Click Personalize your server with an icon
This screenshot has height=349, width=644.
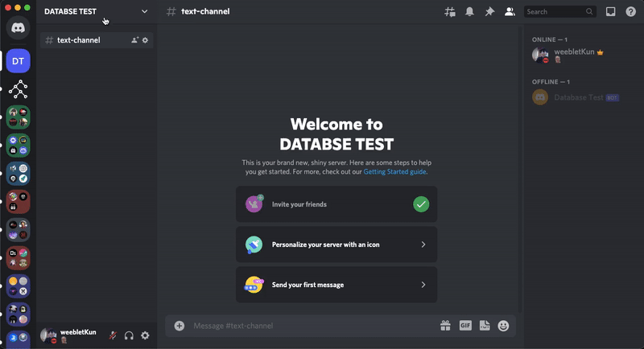[336, 244]
